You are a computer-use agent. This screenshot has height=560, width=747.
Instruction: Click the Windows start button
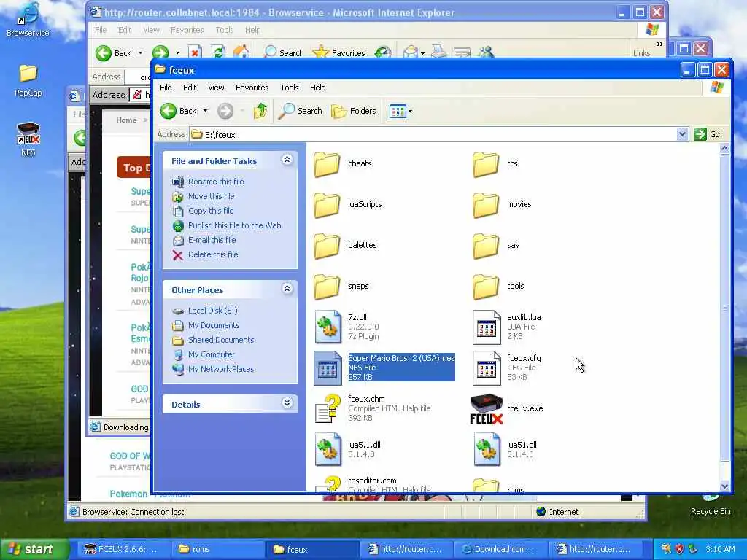(x=35, y=549)
